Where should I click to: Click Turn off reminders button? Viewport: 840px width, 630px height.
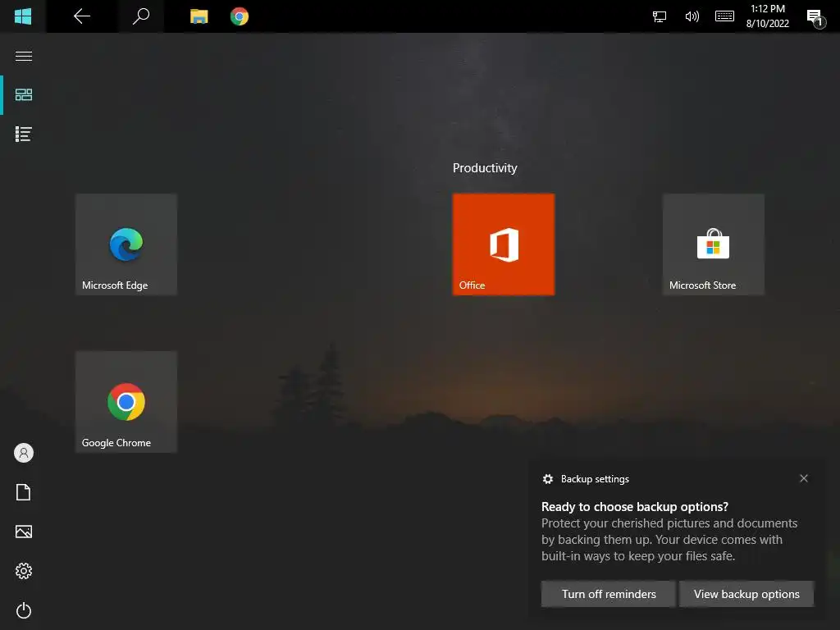[609, 594]
